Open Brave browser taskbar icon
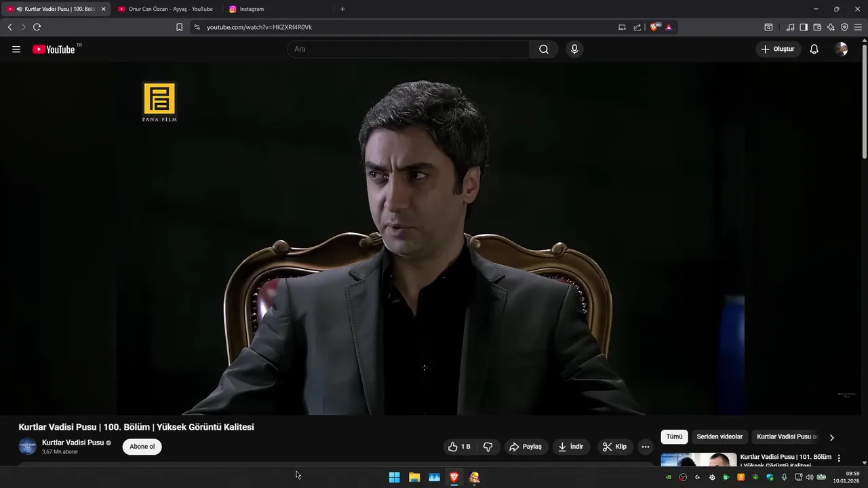 [x=454, y=477]
